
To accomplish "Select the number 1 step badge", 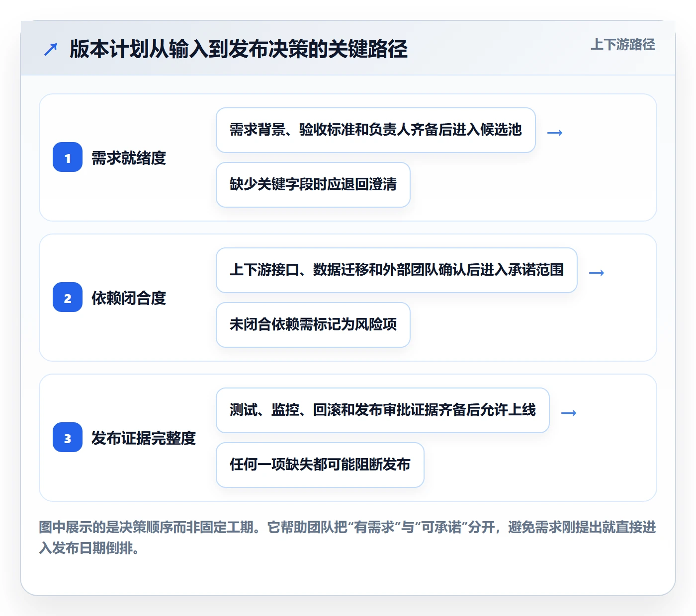I will [x=68, y=157].
